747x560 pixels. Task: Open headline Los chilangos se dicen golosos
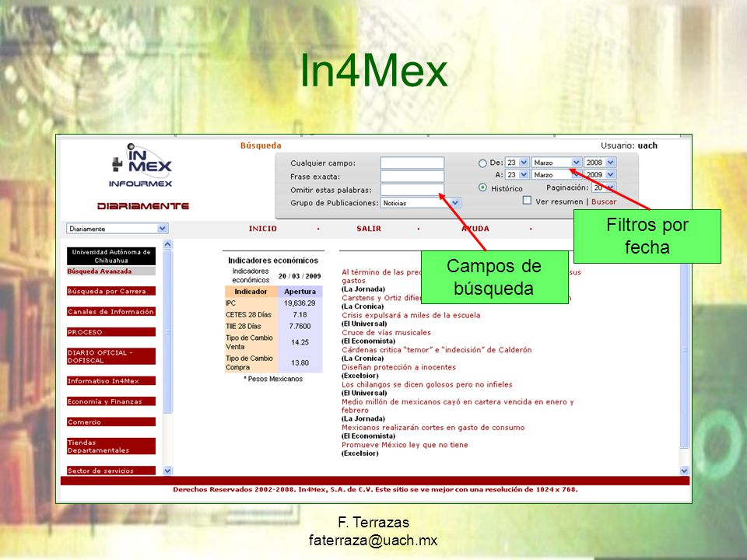pyautogui.click(x=427, y=384)
